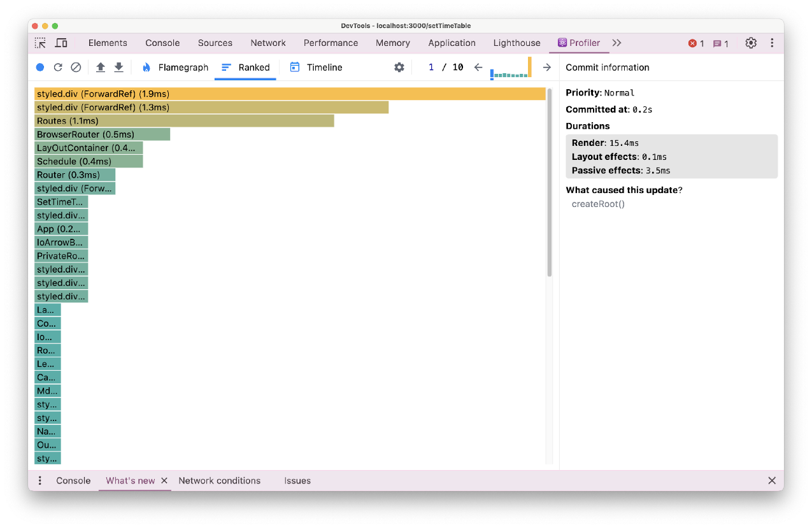Select styled.div (ForwardRef) 1.3ms bar
Viewport: 812px width, 528px height.
(x=211, y=107)
